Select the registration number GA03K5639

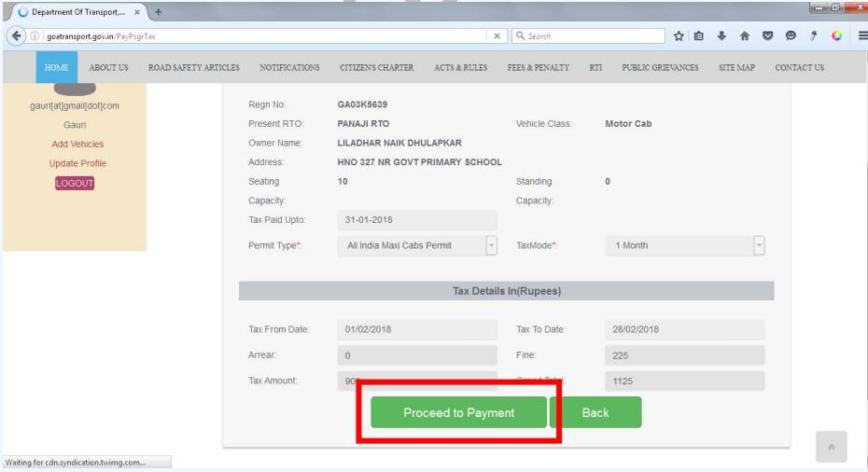coord(362,104)
